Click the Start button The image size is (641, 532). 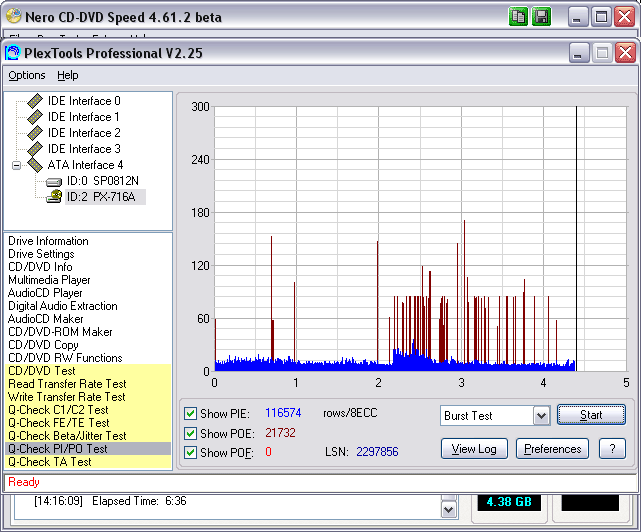click(591, 415)
